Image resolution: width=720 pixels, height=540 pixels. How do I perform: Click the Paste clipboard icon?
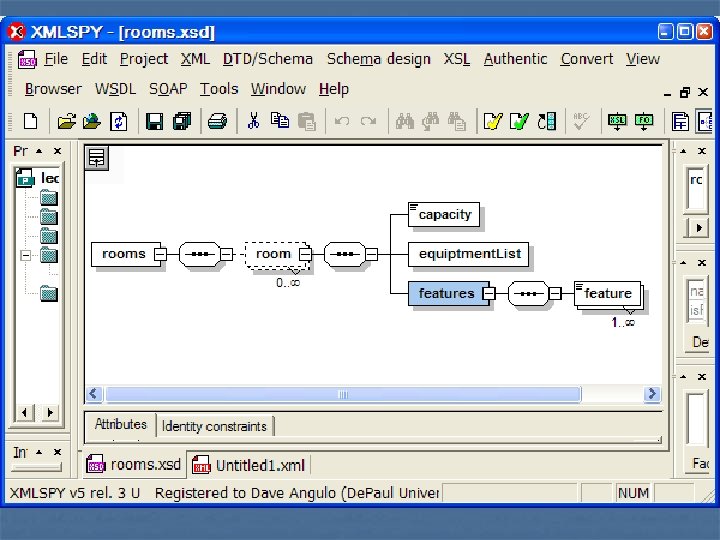[306, 121]
